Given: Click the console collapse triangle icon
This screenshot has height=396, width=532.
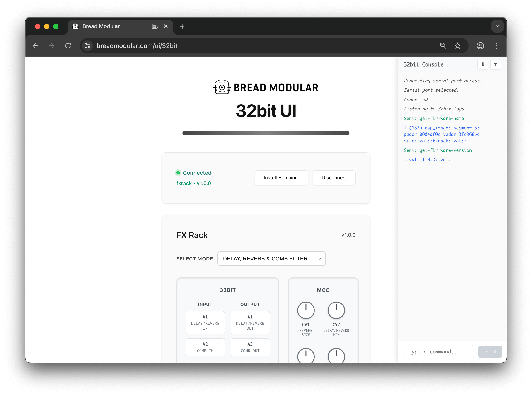Looking at the screenshot, I should tap(496, 64).
